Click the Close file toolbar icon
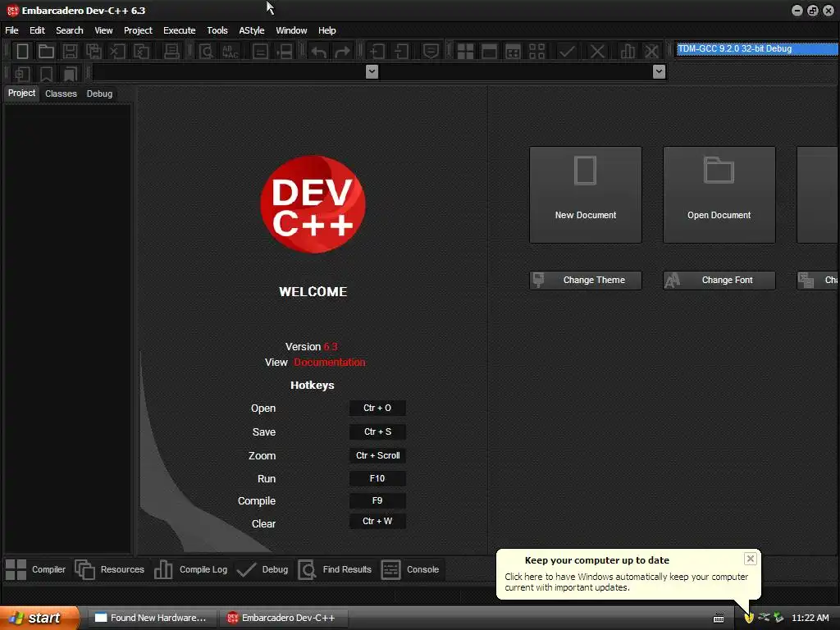Image resolution: width=840 pixels, height=630 pixels. coord(117,52)
